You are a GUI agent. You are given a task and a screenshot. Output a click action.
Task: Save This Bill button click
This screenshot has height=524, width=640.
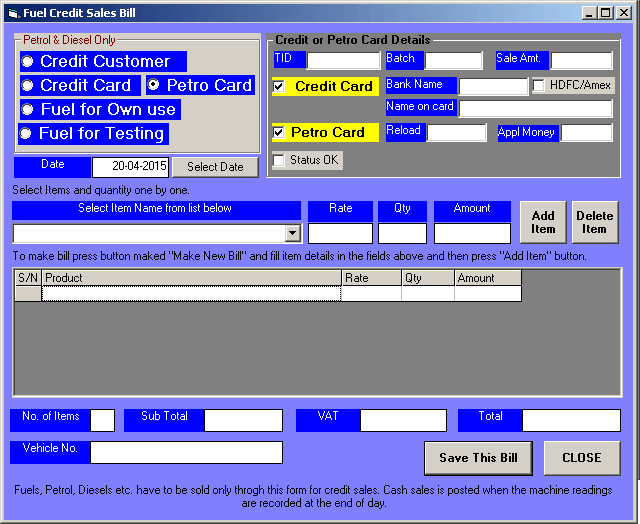tap(478, 458)
